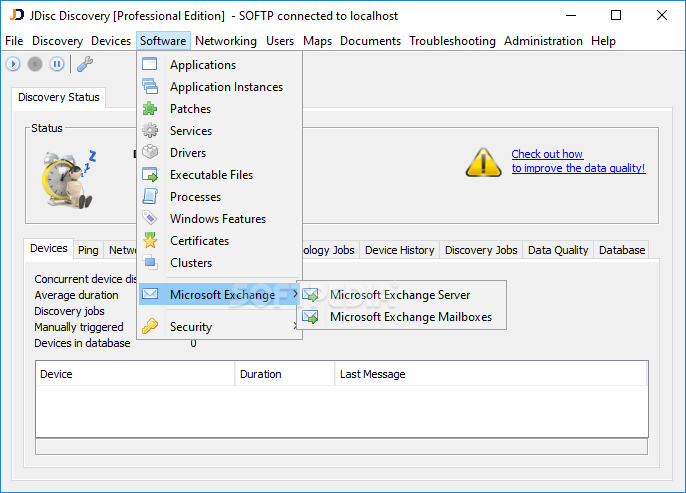This screenshot has height=493, width=686.
Task: Expand the Microsoft Exchange submenu arrow
Action: click(x=295, y=294)
